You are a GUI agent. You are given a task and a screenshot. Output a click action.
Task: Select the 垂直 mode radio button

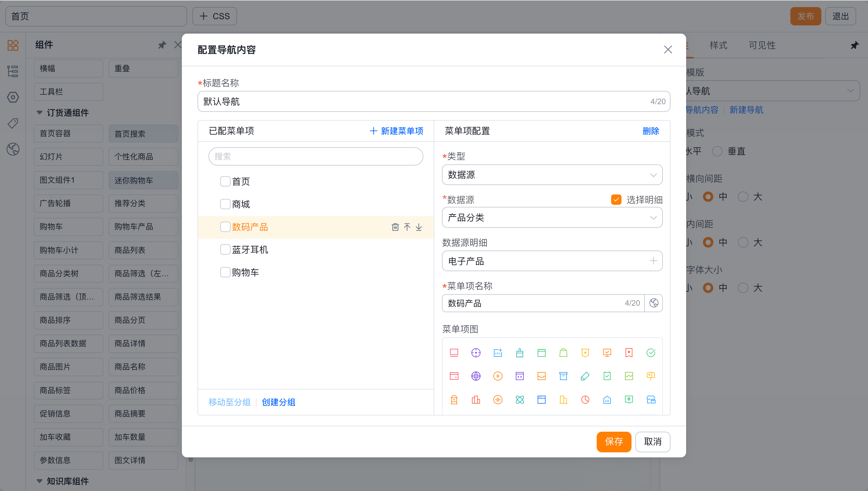point(717,151)
